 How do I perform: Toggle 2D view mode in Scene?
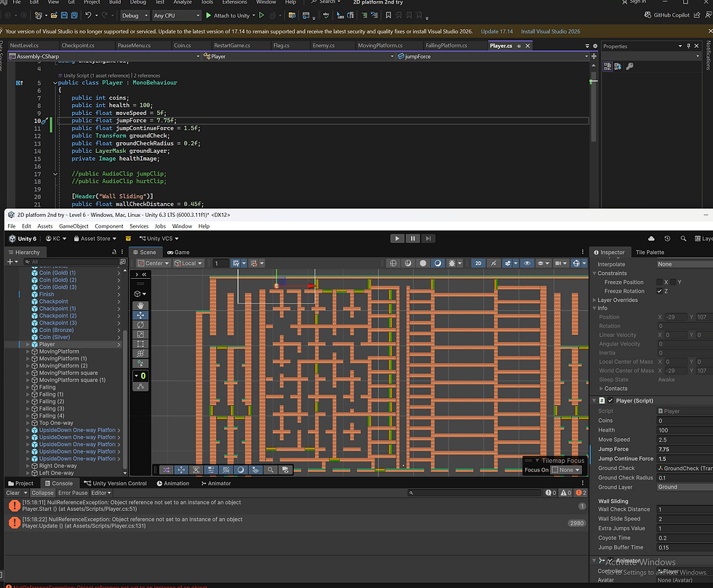pos(479,263)
